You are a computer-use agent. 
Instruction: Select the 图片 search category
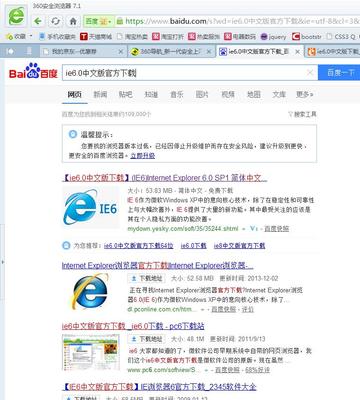pos(202,94)
